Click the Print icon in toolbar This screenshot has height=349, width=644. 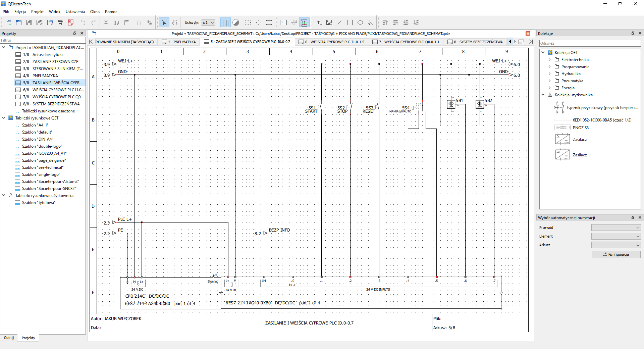coord(60,22)
